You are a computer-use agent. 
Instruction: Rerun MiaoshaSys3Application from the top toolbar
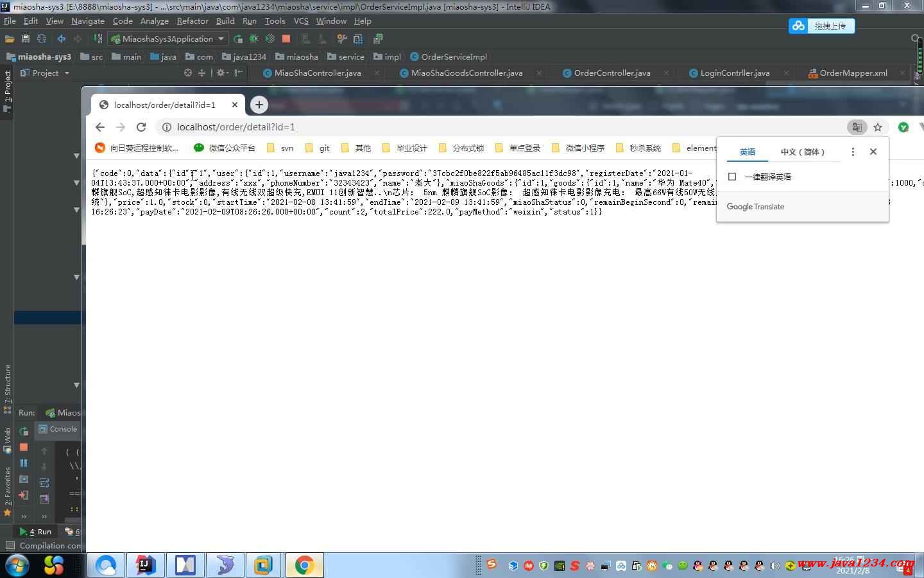coord(238,39)
